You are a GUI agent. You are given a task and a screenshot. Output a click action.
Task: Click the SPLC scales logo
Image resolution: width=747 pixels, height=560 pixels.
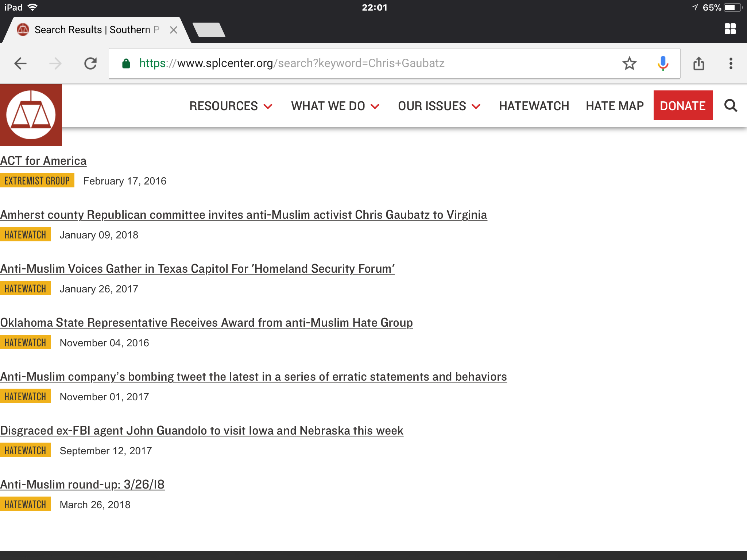tap(31, 115)
